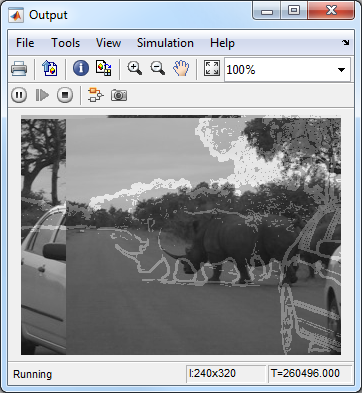The width and height of the screenshot is (362, 393).
Task: Take a snapshot with camera icon
Action: [119, 95]
